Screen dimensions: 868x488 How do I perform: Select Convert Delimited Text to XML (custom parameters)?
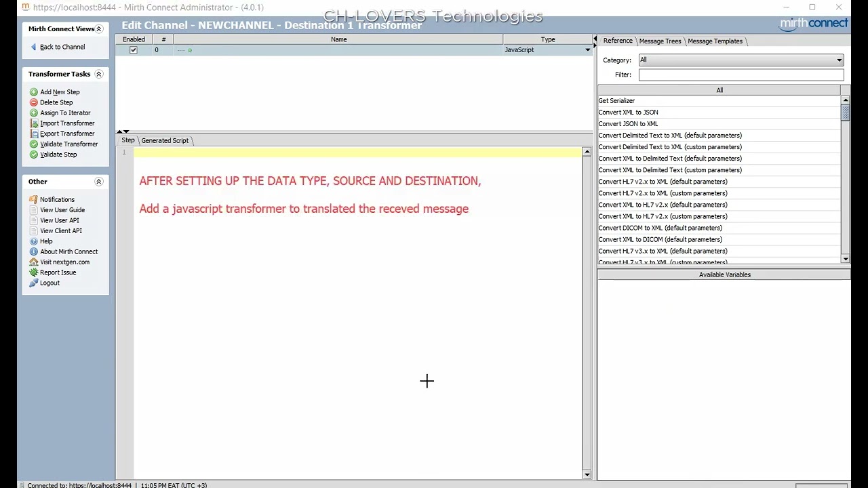[x=719, y=147]
